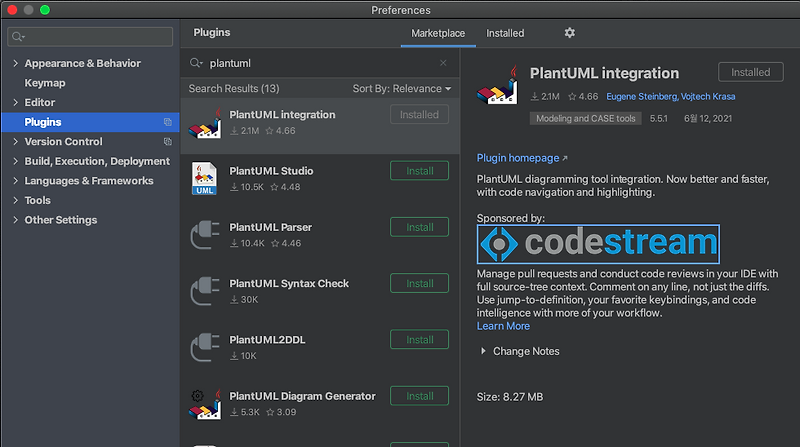Open the Plugin homepage link

tap(518, 158)
